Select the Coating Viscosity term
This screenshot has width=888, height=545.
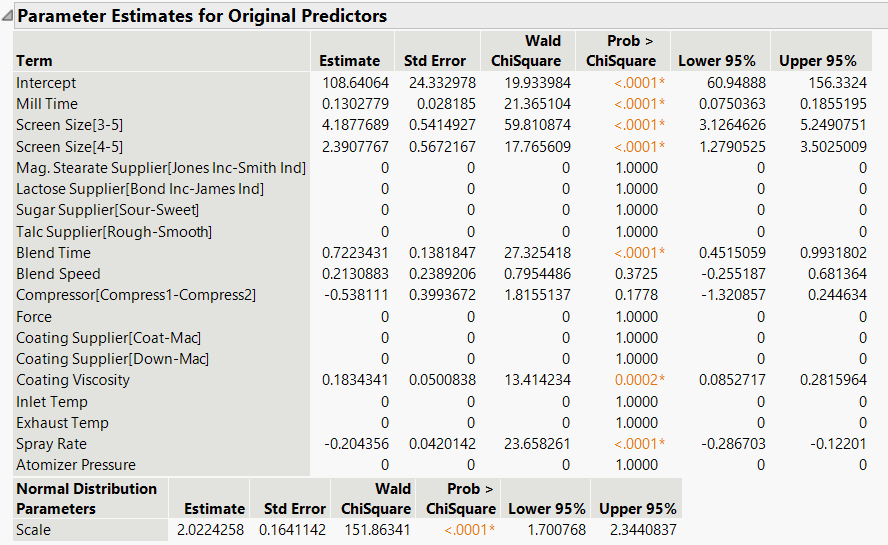pos(73,380)
